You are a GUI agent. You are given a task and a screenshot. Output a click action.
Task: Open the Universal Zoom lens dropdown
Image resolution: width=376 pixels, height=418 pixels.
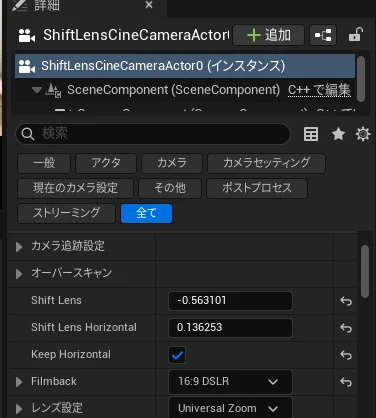click(x=230, y=408)
